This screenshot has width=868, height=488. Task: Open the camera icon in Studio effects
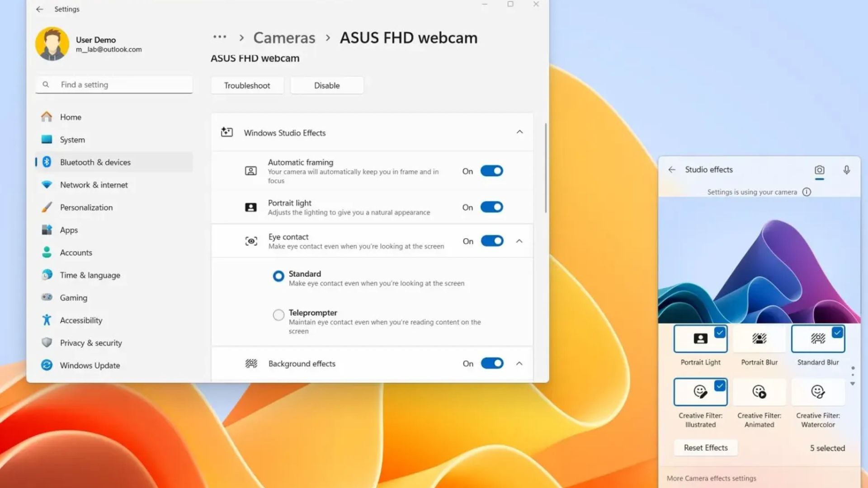[820, 170]
